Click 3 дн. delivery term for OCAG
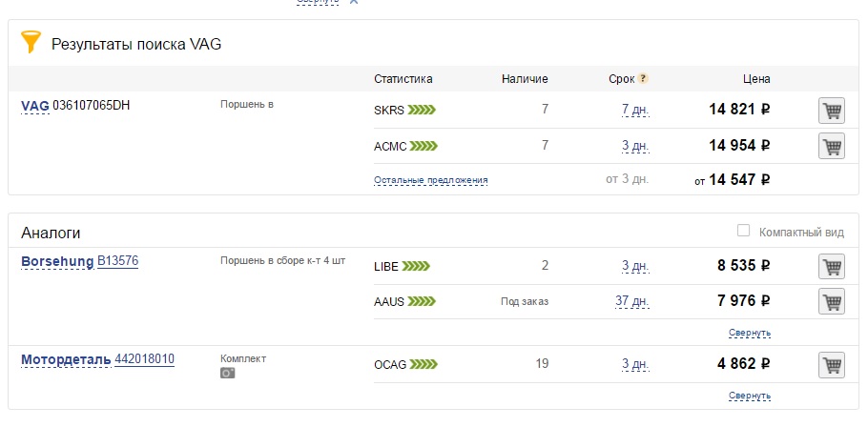Viewport: 868px width, 427px height. coord(635,364)
